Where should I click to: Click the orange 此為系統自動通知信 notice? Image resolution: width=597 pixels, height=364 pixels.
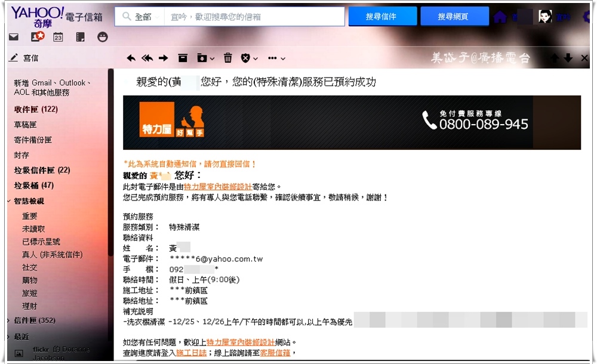(x=189, y=164)
